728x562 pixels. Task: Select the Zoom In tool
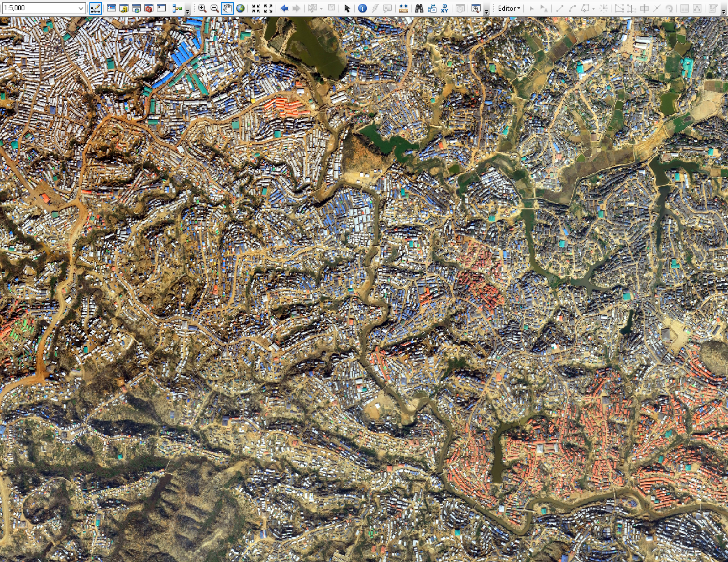(202, 8)
